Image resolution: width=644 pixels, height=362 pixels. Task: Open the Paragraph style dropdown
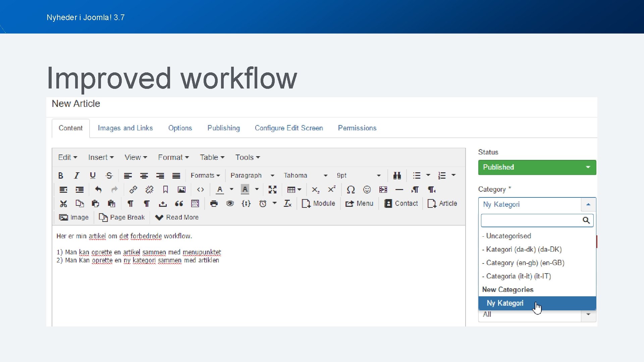click(x=252, y=176)
